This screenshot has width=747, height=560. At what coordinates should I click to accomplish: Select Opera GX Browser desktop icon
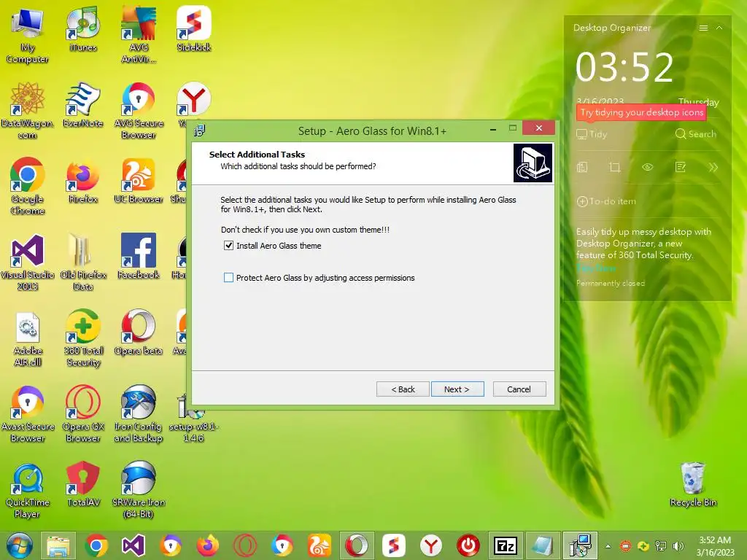pyautogui.click(x=83, y=414)
